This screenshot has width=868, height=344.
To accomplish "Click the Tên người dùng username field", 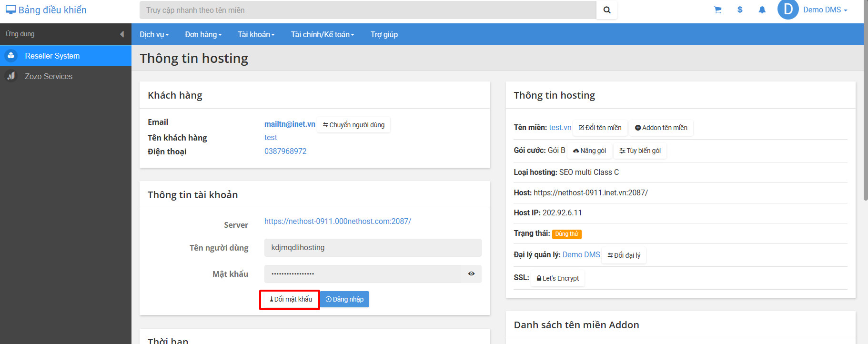I will point(373,248).
